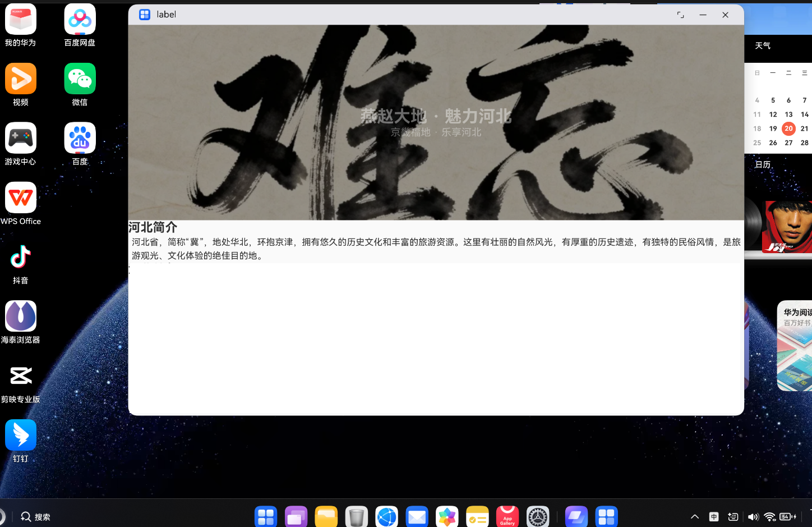Open the purple multi-window dock icon
This screenshot has height=527, width=812.
coord(296,517)
